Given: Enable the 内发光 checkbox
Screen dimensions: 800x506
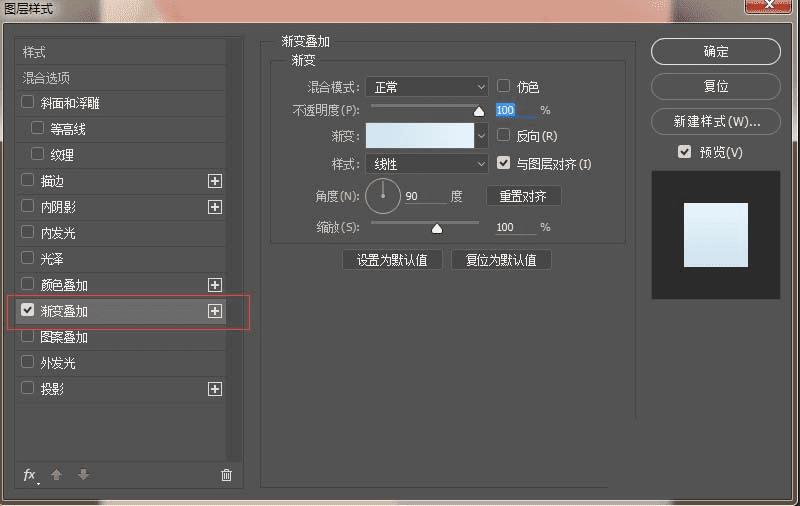Looking at the screenshot, I should (x=28, y=232).
